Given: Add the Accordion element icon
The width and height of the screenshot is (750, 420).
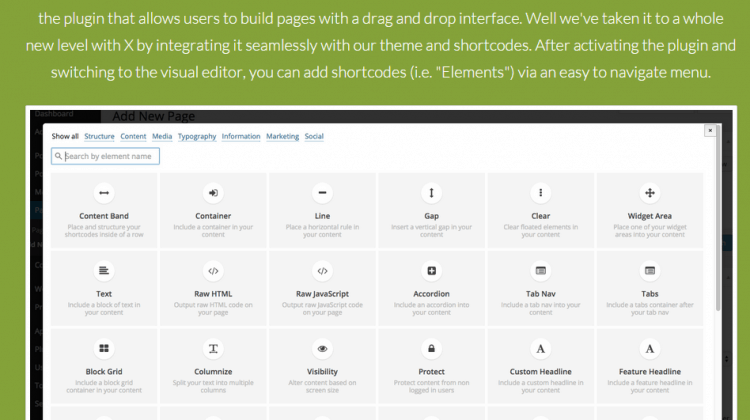Looking at the screenshot, I should 431,271.
